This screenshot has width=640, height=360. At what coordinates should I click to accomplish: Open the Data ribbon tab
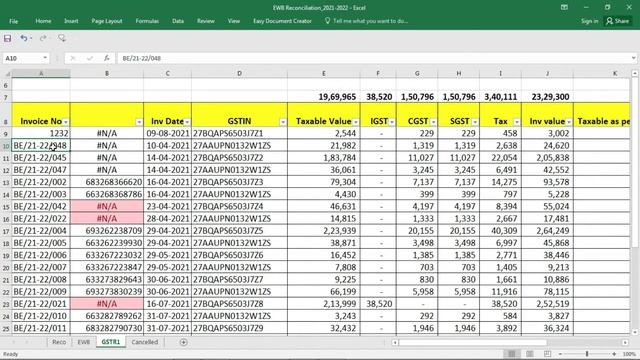click(x=178, y=21)
